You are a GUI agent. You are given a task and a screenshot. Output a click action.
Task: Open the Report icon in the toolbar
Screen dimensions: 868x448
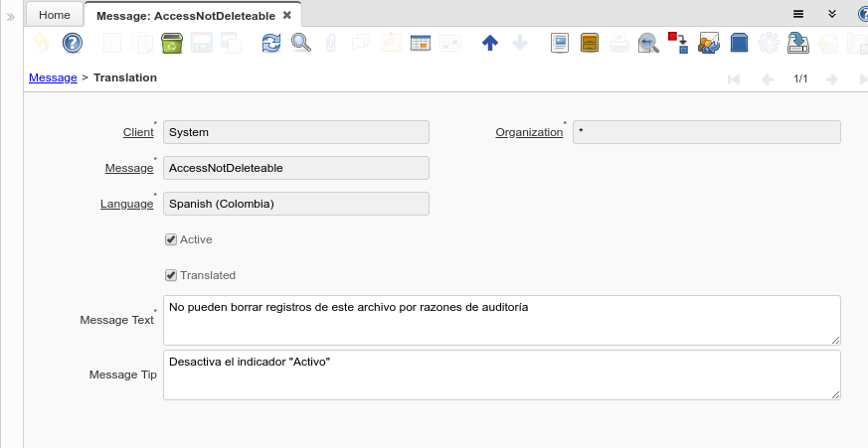point(559,43)
